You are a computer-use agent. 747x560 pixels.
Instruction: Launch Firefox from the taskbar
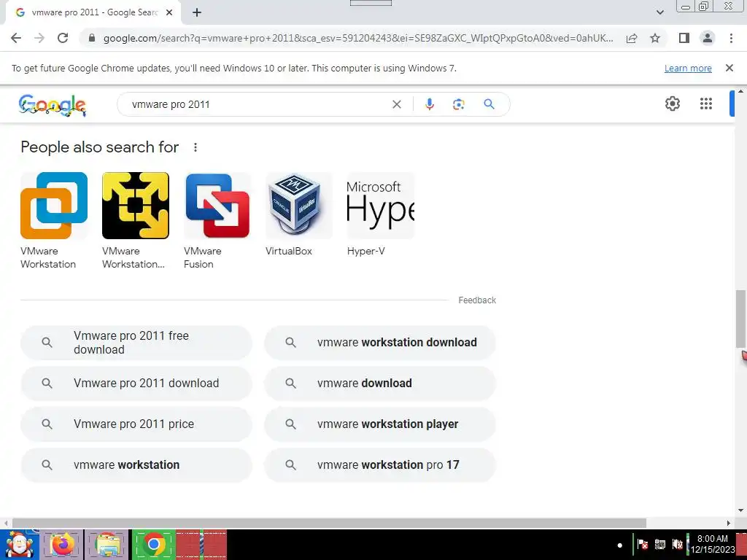[x=62, y=544]
